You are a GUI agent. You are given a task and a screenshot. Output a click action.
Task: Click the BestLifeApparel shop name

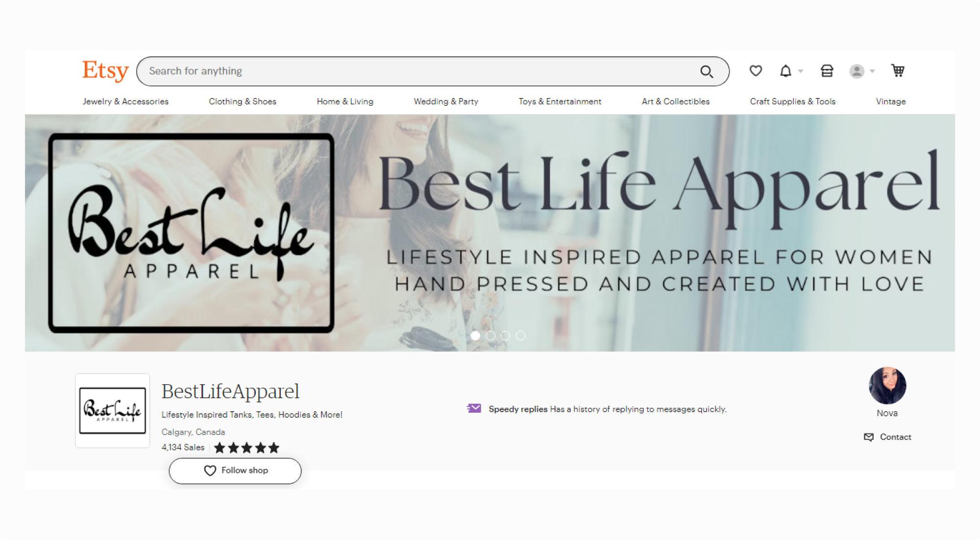pyautogui.click(x=230, y=391)
